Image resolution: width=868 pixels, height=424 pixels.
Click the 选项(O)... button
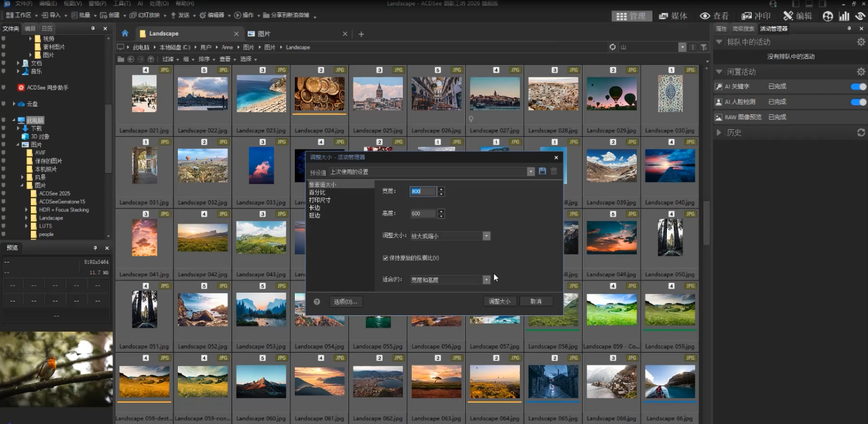pos(345,302)
